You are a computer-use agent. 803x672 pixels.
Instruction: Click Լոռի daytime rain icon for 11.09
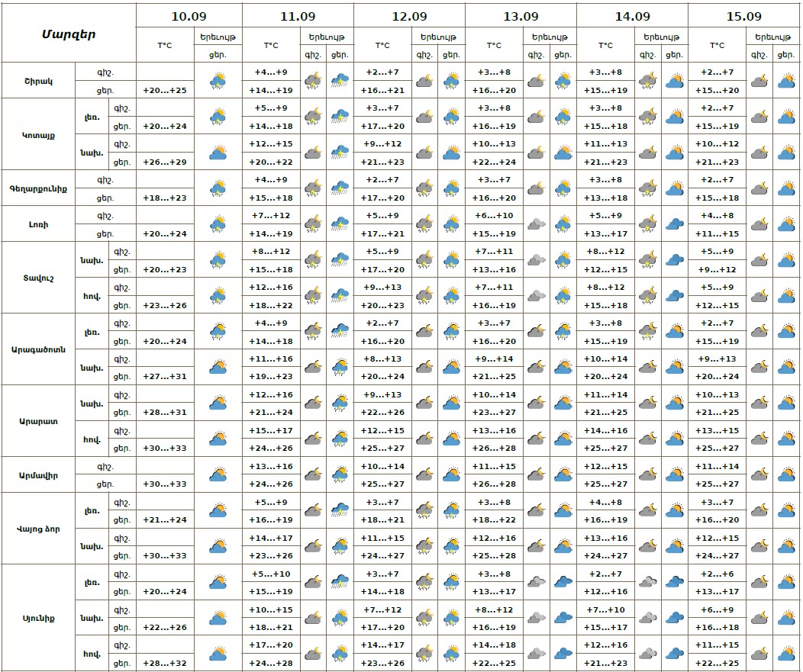point(340,224)
